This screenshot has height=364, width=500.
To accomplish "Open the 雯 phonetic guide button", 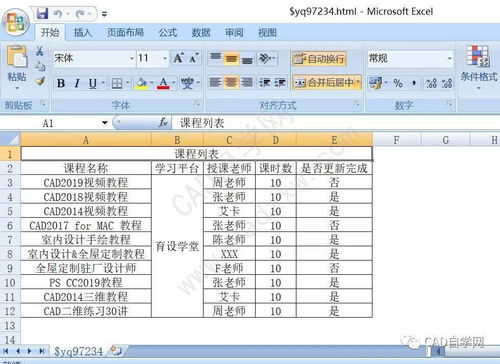I will (188, 83).
